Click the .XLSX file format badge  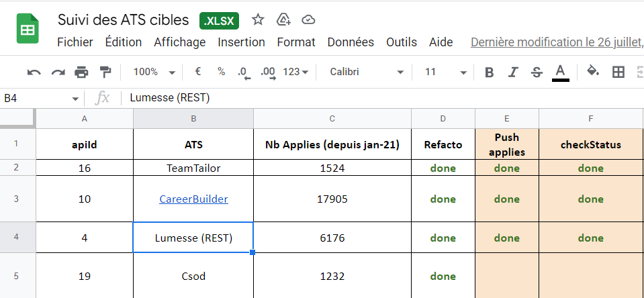point(219,21)
